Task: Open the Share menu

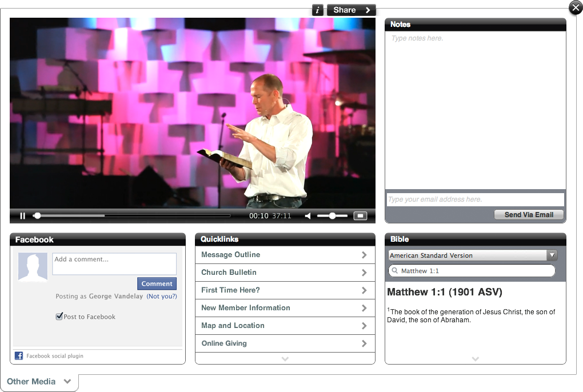Action: 352,10
